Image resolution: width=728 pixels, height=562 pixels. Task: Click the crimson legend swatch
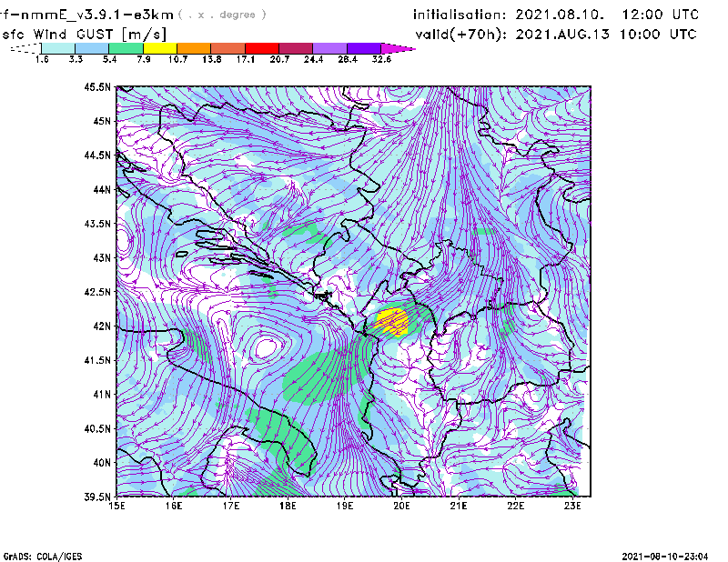click(x=296, y=48)
